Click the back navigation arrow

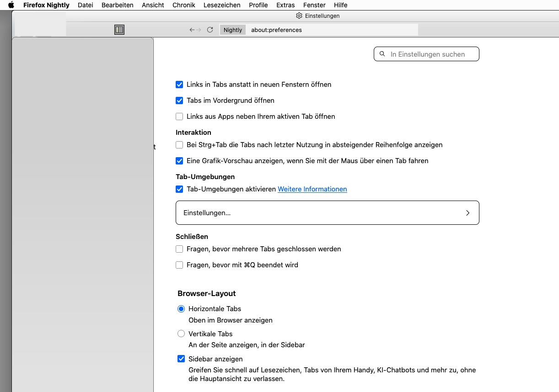pyautogui.click(x=192, y=30)
